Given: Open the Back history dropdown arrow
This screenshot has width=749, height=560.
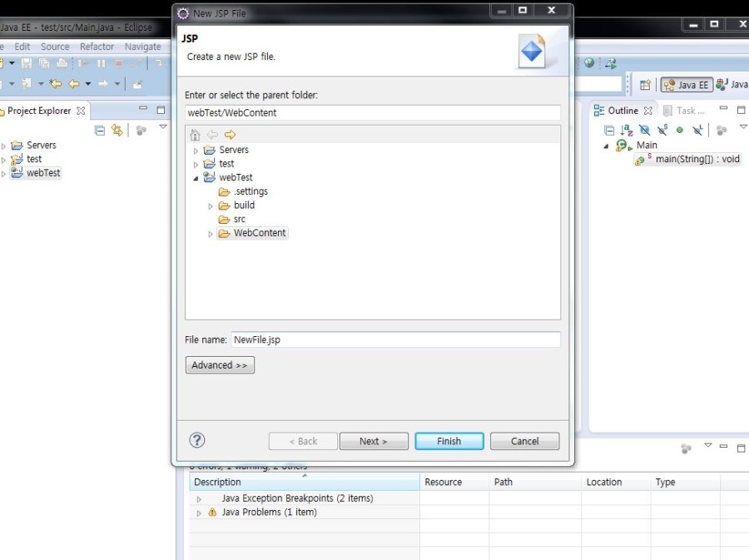Looking at the screenshot, I should (88, 84).
